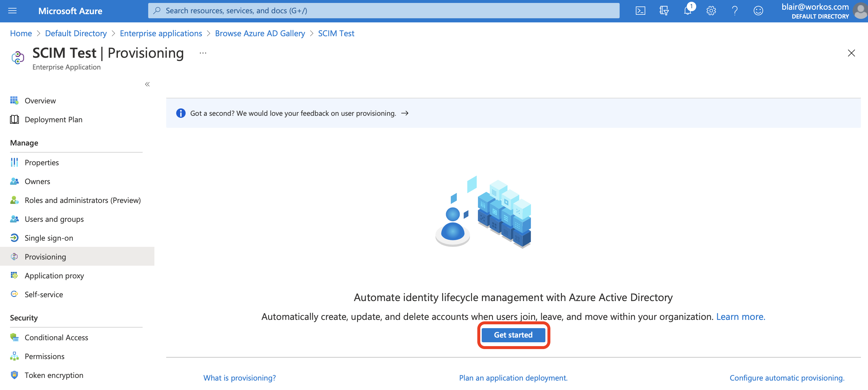The width and height of the screenshot is (868, 390).
Task: Click the Overview grid icon
Action: click(x=14, y=100)
